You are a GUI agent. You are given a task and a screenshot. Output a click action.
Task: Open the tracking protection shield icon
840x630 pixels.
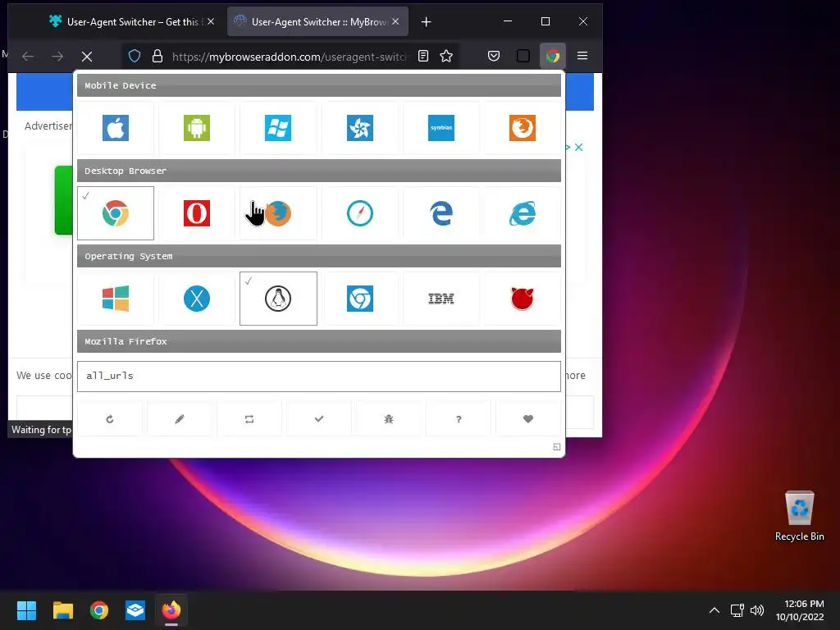135,57
